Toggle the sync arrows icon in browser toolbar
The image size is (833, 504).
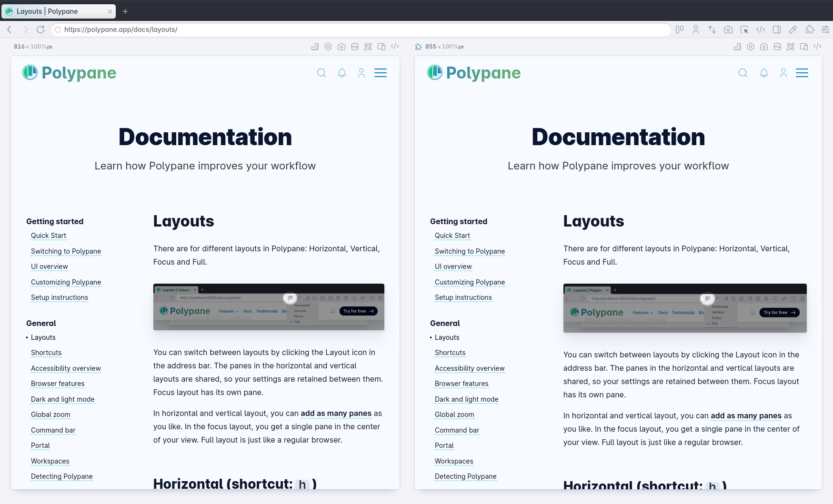[712, 30]
